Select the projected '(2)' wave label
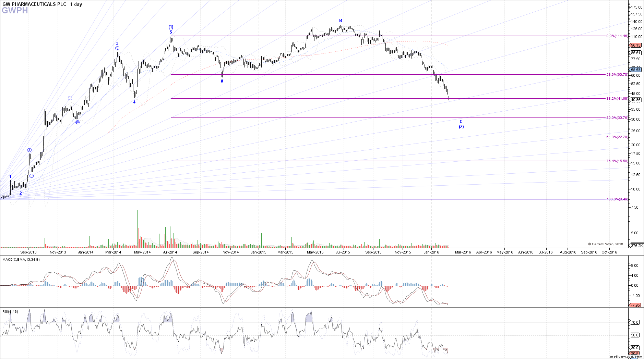The width and height of the screenshot is (644, 359). [461, 127]
